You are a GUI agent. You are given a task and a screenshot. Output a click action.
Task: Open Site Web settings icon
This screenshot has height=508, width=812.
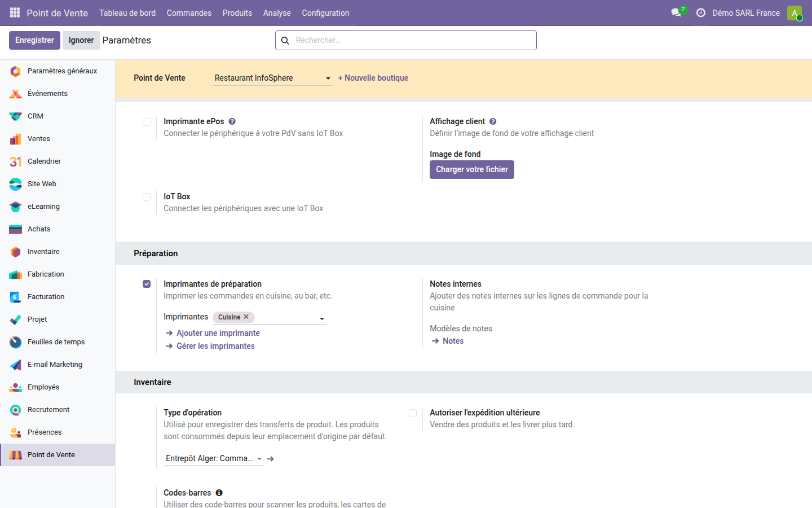click(x=16, y=184)
